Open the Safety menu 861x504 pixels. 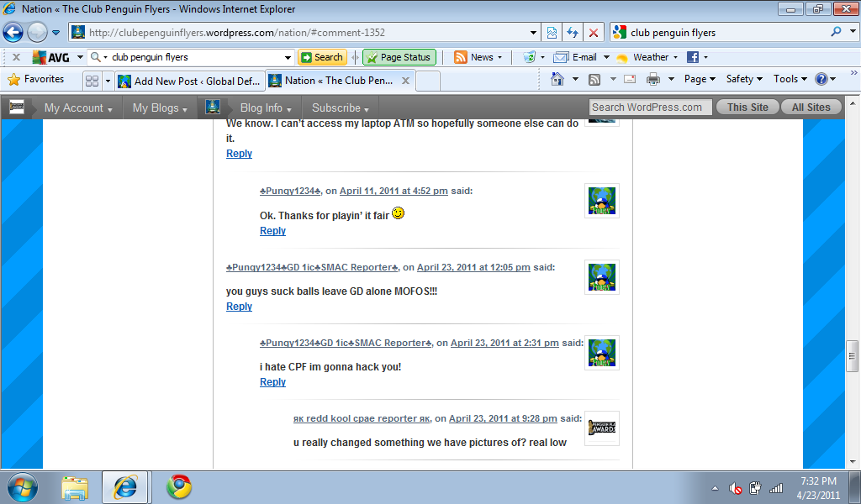(x=743, y=79)
